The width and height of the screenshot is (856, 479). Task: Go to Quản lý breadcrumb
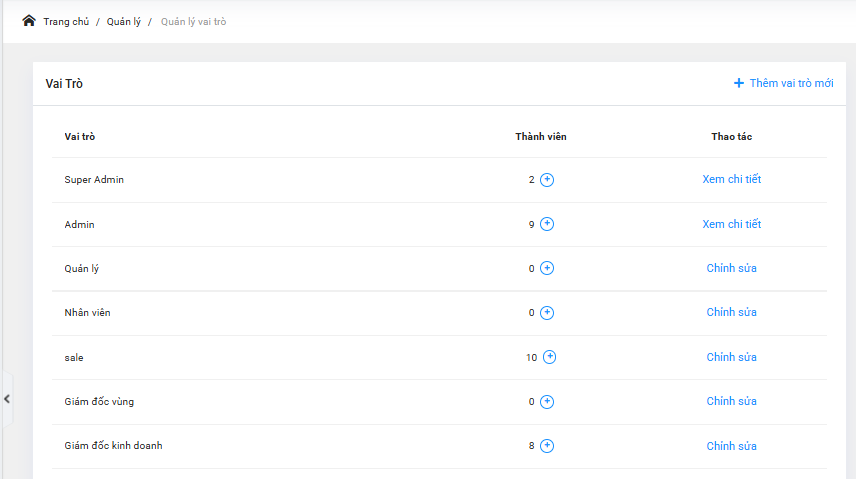[x=124, y=21]
